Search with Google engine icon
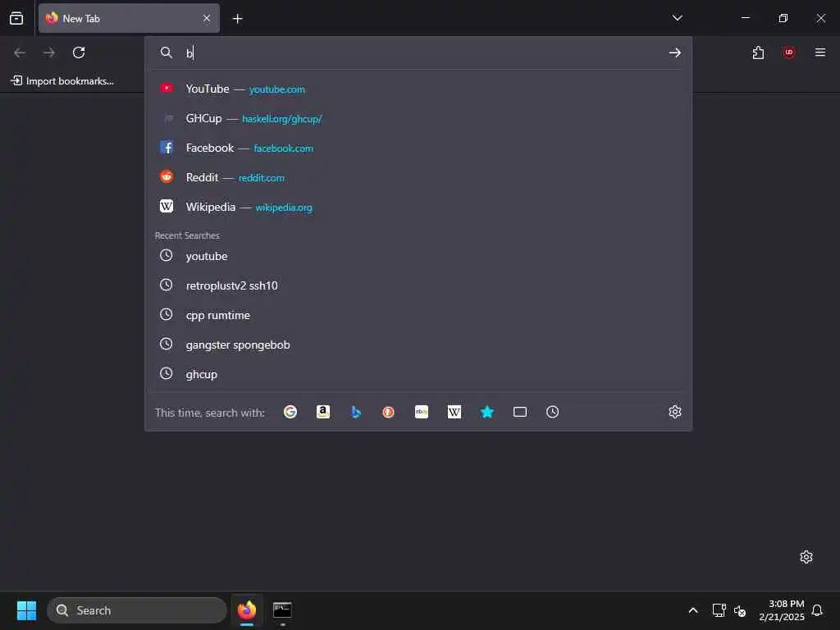840x630 pixels. pyautogui.click(x=290, y=412)
